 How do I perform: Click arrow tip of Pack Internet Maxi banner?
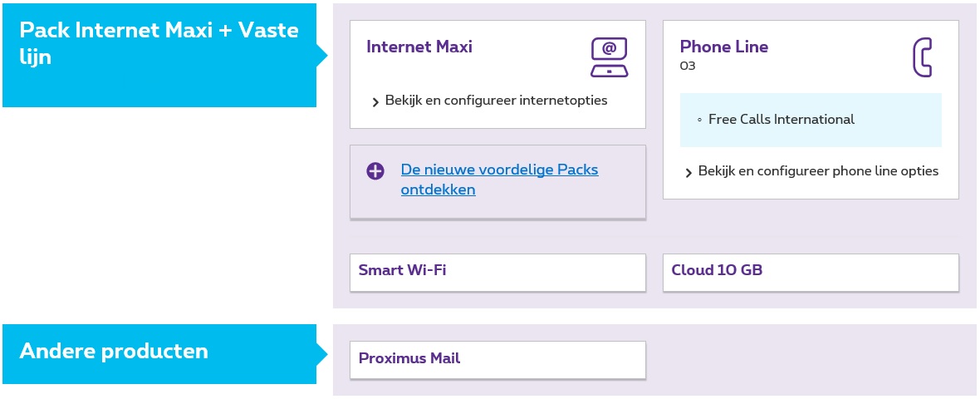tap(323, 56)
